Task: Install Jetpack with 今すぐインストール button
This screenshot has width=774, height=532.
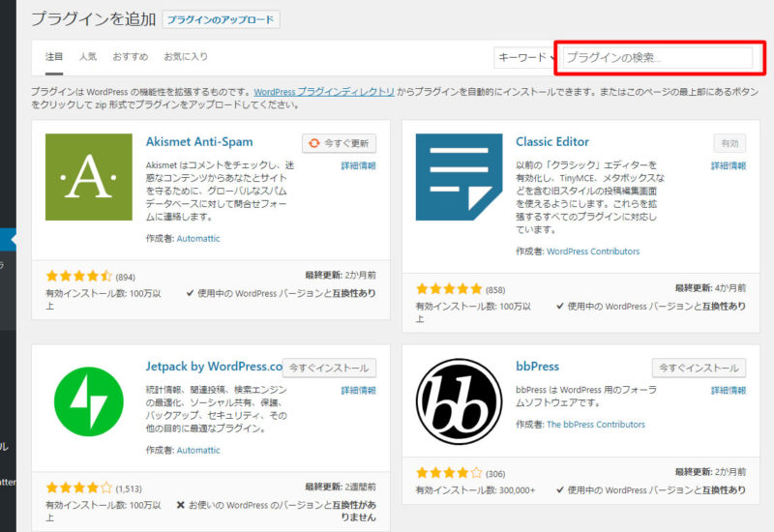Action: pos(329,368)
